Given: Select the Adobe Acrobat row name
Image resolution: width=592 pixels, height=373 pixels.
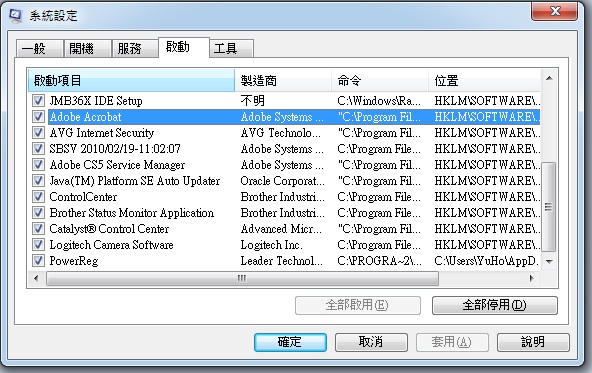Looking at the screenshot, I should tap(86, 117).
